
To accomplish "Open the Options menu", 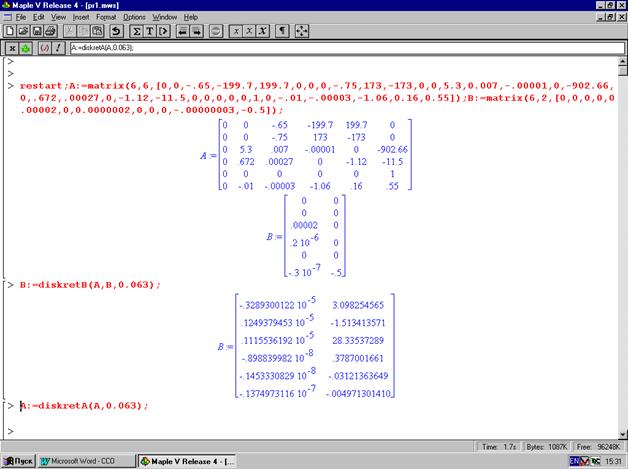I will (135, 17).
